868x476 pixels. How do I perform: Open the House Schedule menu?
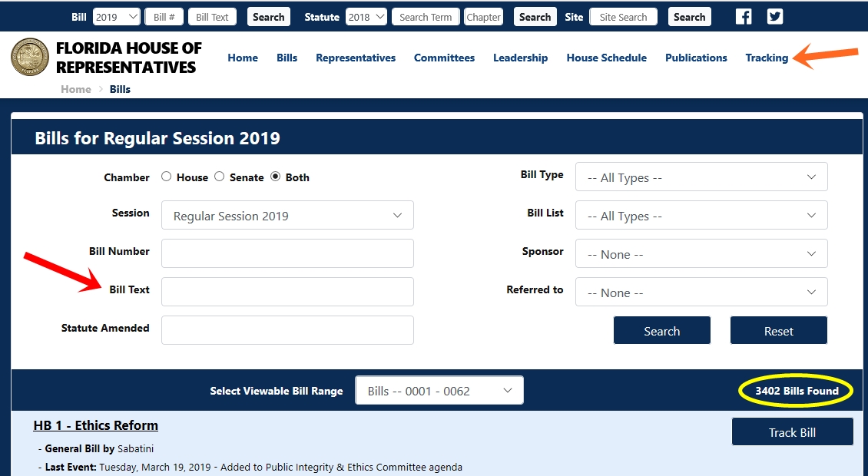tap(606, 58)
